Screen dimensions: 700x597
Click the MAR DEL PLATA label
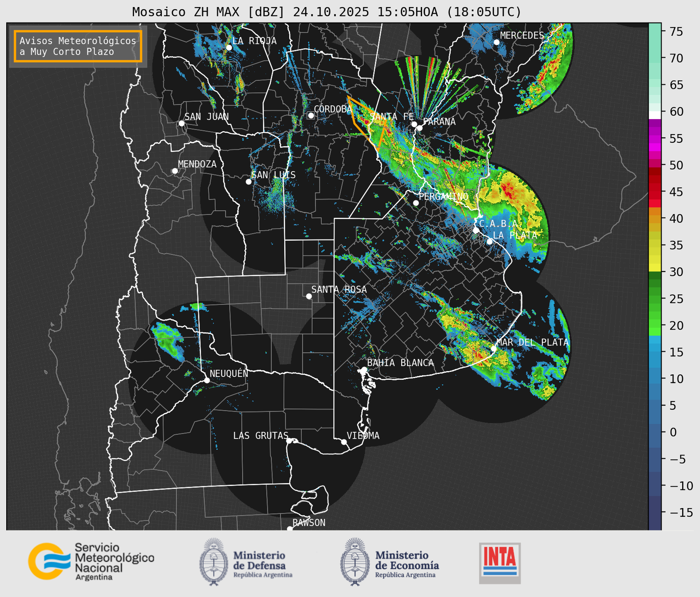click(532, 343)
